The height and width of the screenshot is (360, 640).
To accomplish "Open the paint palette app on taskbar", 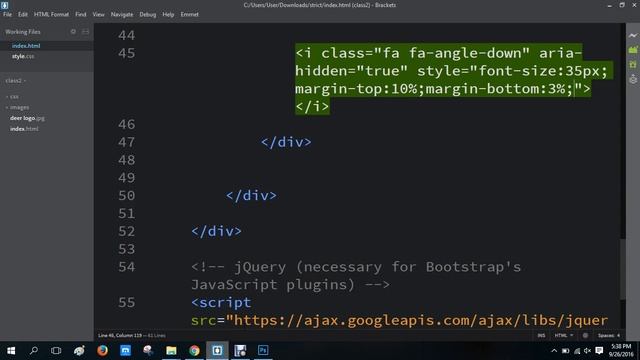I will click(x=79, y=351).
